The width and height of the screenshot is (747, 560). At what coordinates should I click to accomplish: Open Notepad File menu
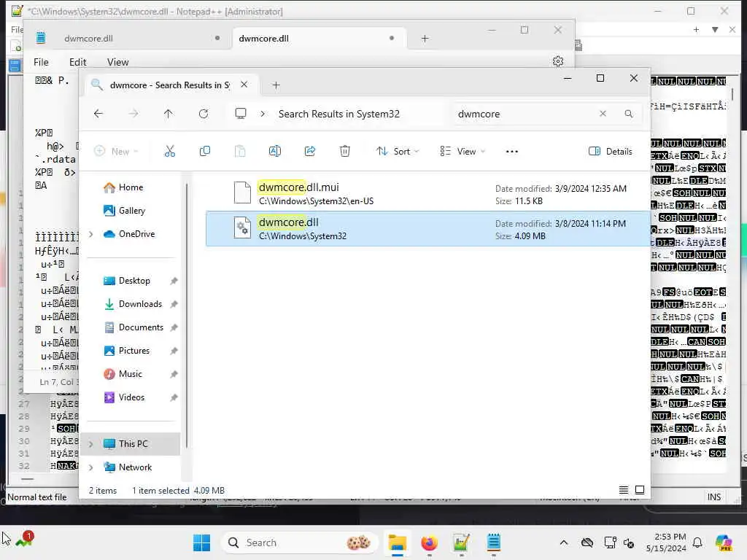[x=41, y=62]
